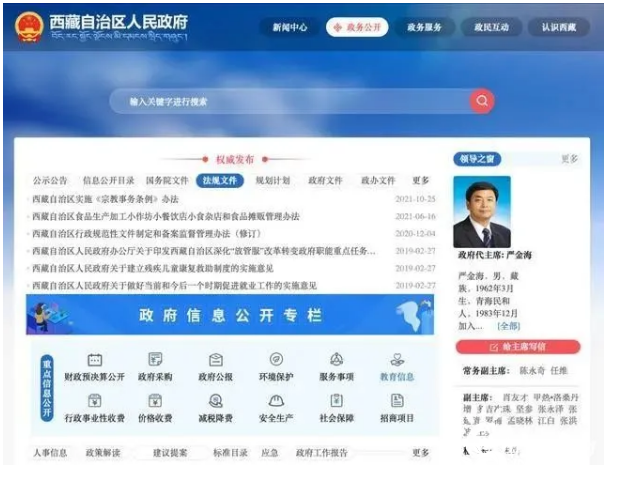Click the national emblem logo
The image size is (619, 497).
29,26
